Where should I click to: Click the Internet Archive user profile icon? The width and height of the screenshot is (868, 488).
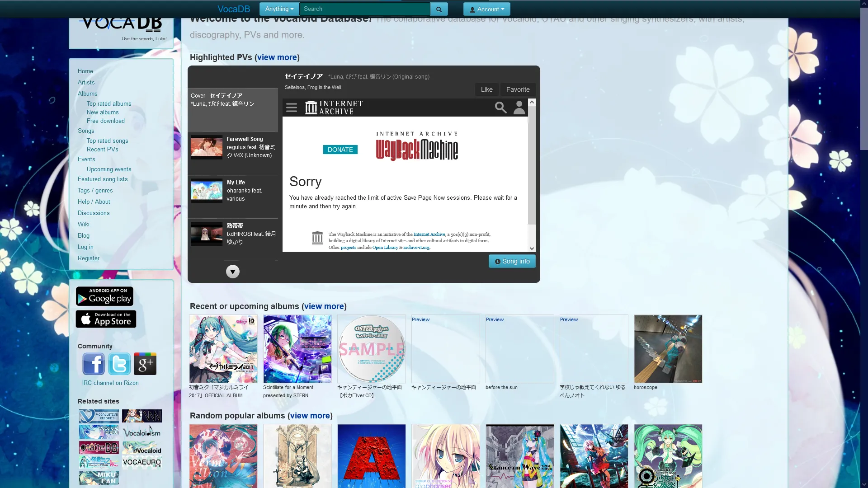(519, 108)
